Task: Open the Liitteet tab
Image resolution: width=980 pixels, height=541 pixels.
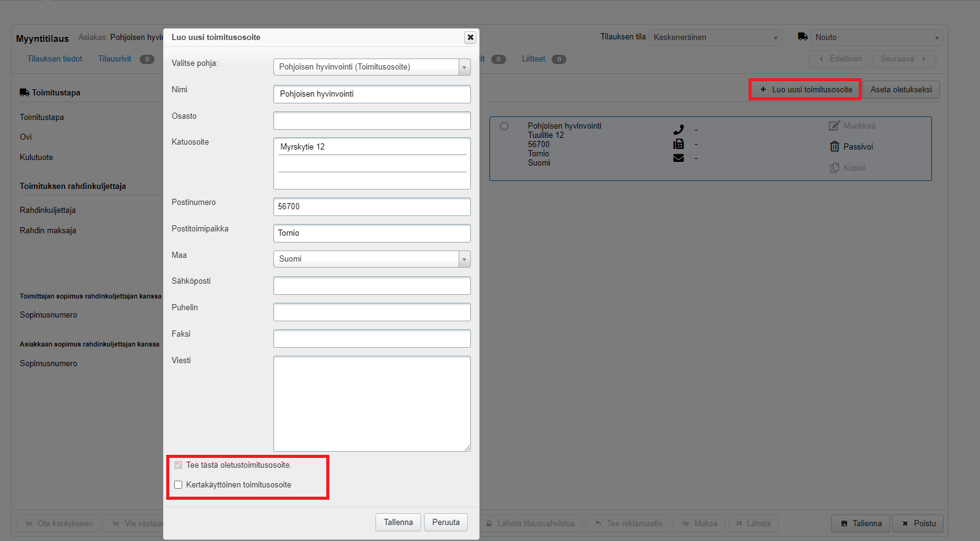Action: coord(534,59)
